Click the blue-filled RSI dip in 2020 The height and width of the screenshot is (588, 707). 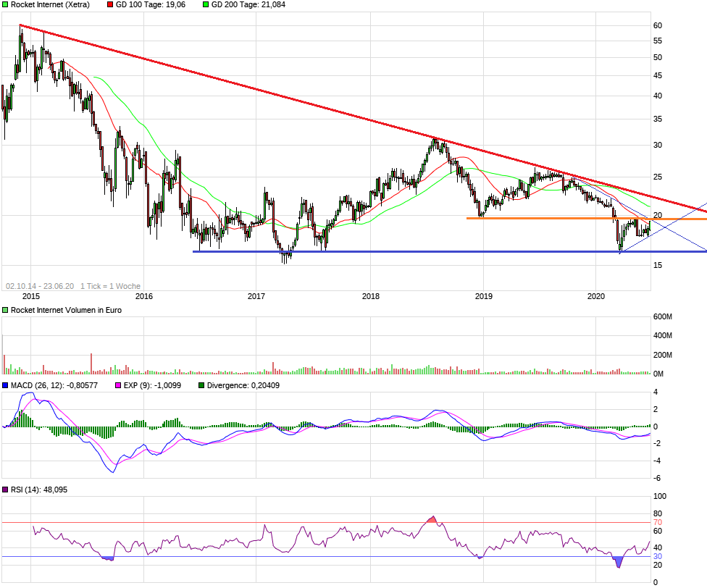coord(618,562)
